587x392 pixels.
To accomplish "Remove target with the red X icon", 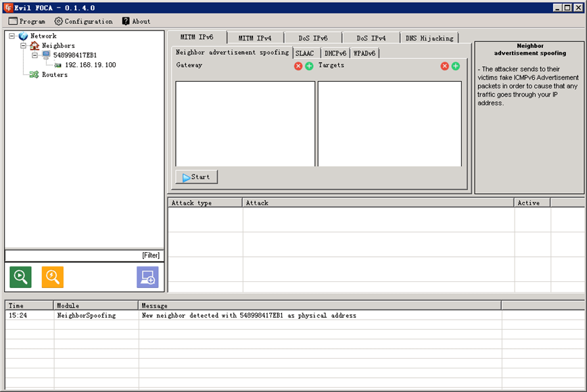I will 445,66.
